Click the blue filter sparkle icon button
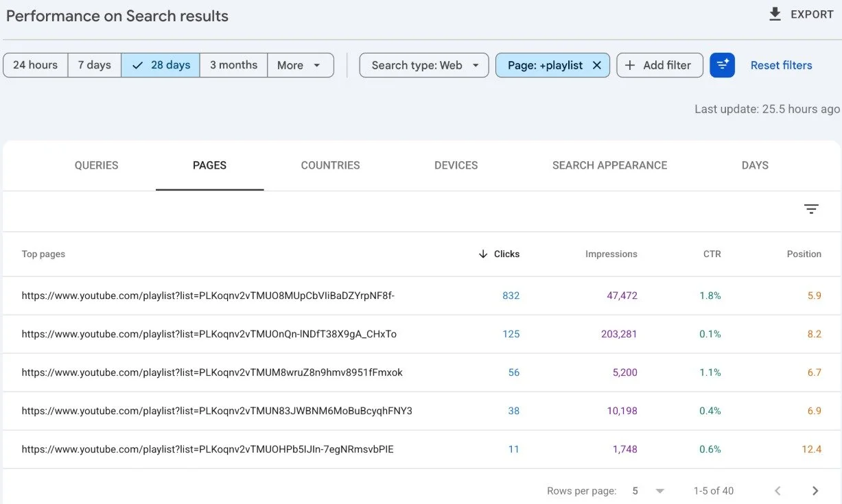This screenshot has width=842, height=504. (722, 65)
